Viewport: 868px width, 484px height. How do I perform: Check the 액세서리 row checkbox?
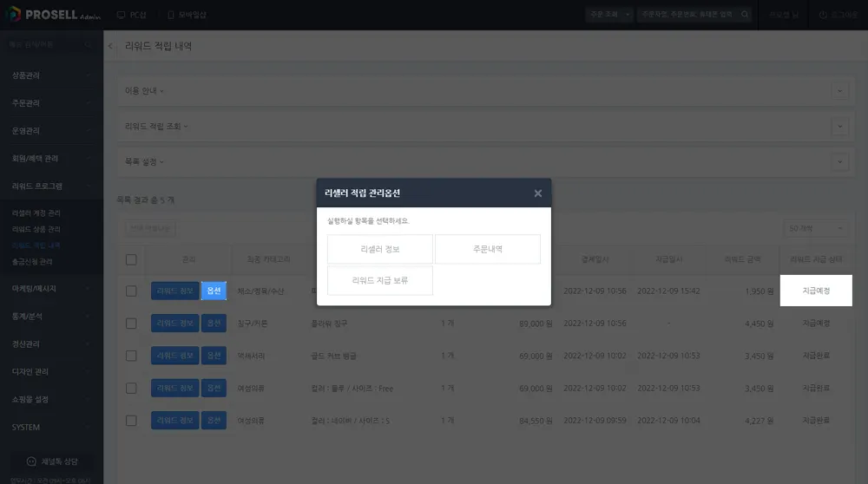(x=131, y=356)
